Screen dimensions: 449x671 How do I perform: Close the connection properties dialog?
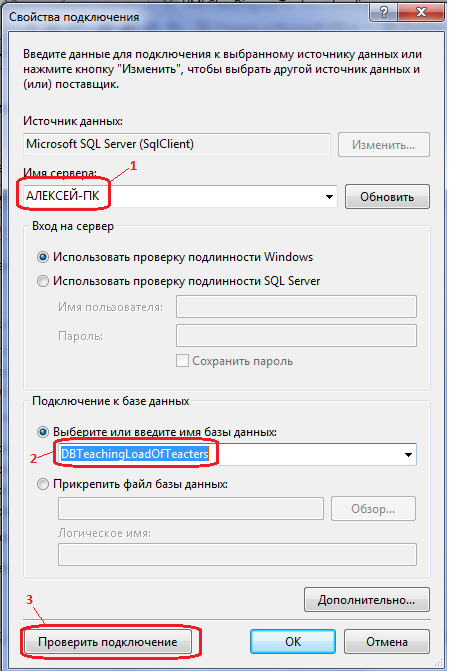click(421, 12)
